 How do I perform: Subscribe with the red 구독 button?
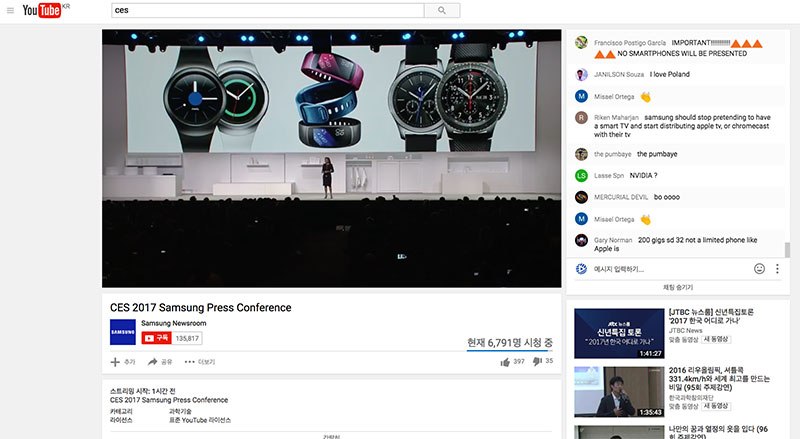coord(157,338)
